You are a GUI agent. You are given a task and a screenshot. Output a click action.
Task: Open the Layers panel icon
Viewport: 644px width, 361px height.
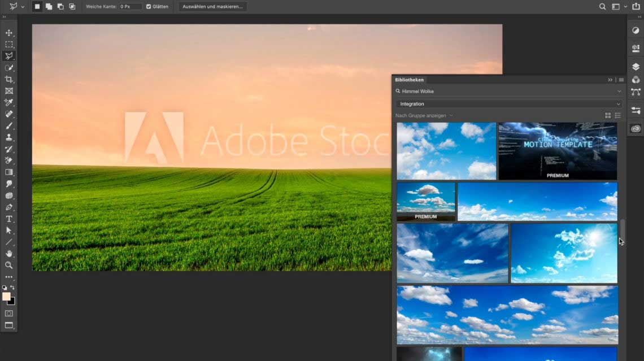(636, 67)
